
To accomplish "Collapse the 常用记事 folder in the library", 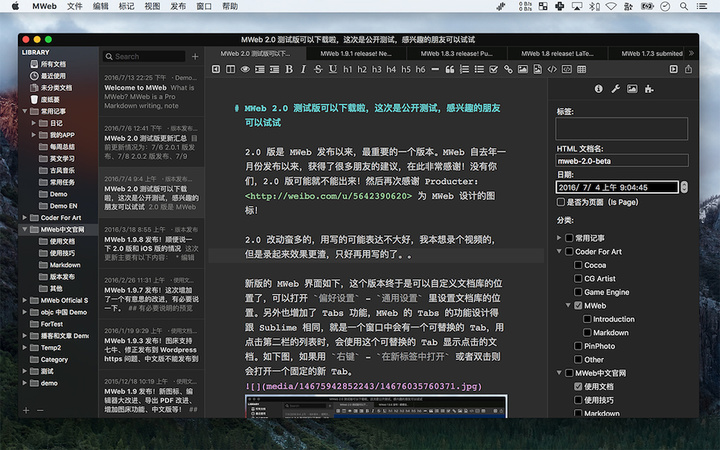I will [x=26, y=111].
